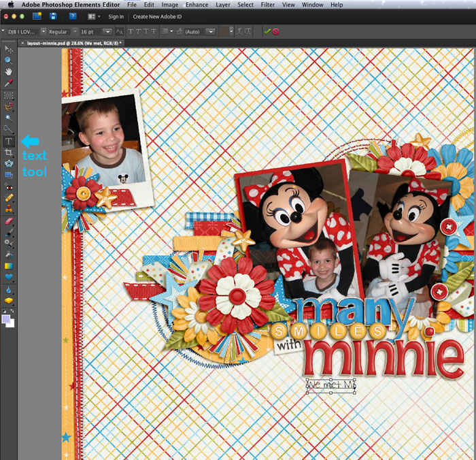Select the Custom Shape heart tool
Image resolution: width=476 pixels, height=460 pixels.
8,277
